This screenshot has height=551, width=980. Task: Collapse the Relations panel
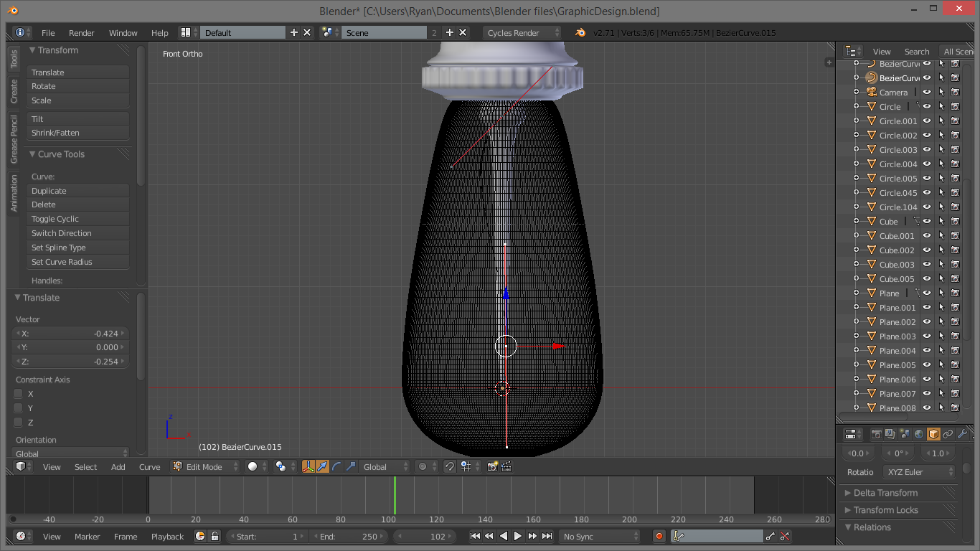(x=872, y=527)
